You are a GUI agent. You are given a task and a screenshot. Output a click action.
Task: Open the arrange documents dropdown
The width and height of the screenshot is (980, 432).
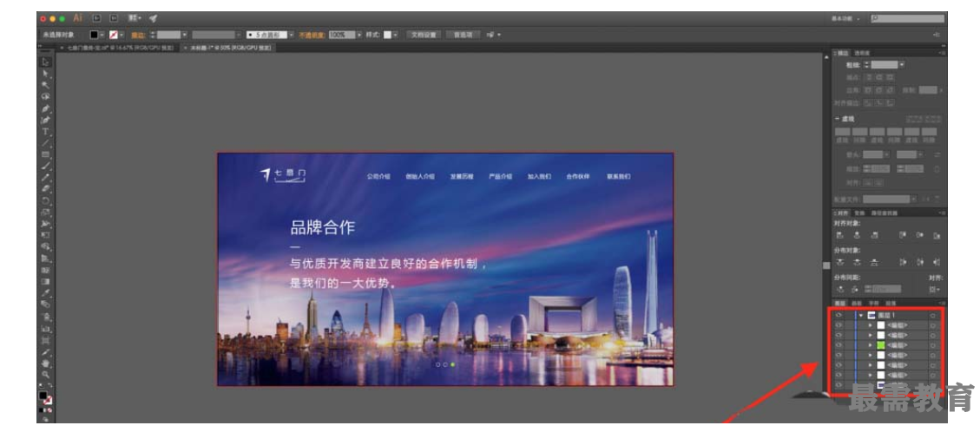click(x=135, y=19)
